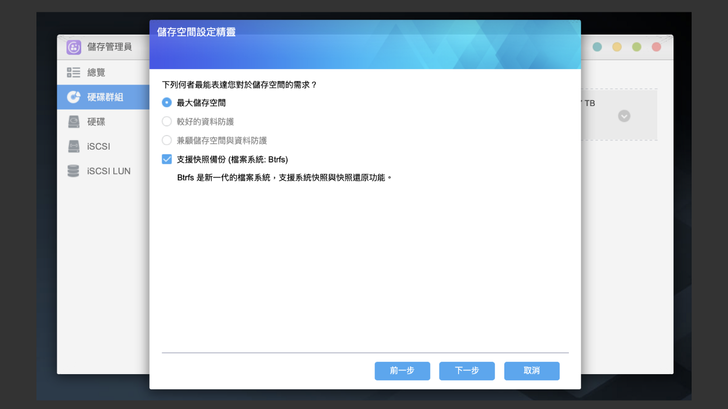Click the Btrfs description text line
728x409 pixels.
(284, 178)
